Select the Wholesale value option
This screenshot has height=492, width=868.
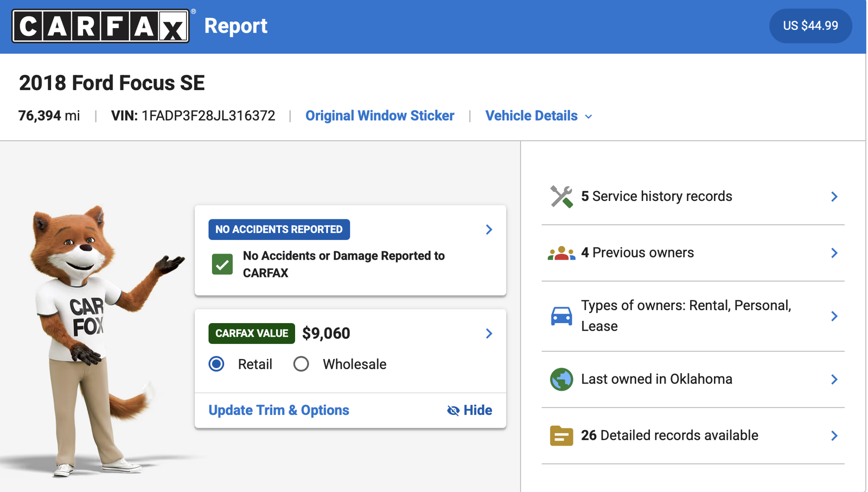(301, 364)
